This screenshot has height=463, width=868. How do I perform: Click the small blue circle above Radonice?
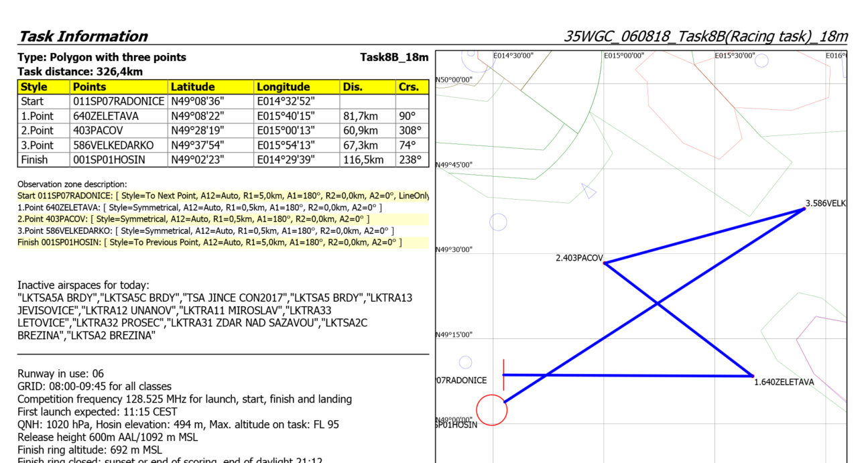pos(465,362)
